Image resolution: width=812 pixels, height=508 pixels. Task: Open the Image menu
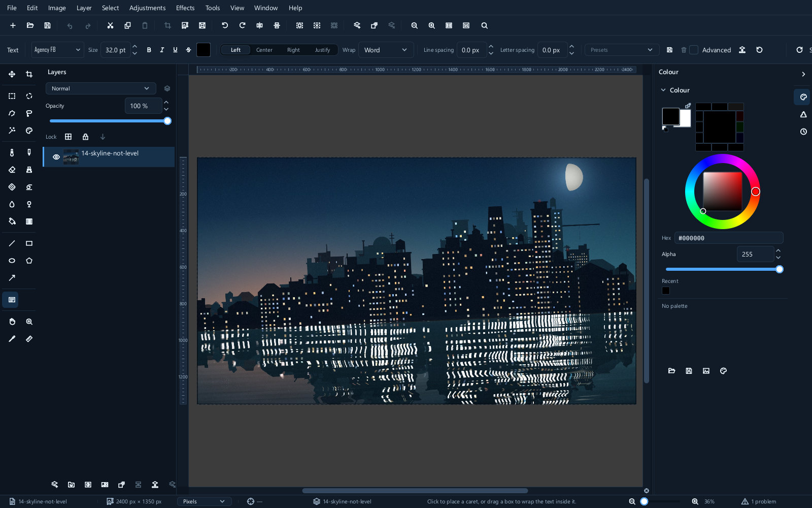pos(57,8)
